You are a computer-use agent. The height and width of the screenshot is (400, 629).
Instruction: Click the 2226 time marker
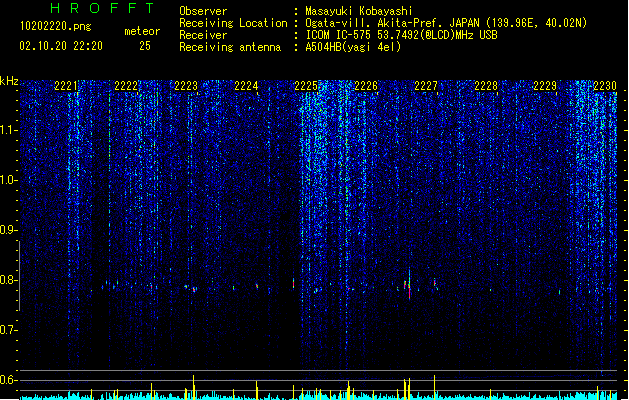pos(366,85)
